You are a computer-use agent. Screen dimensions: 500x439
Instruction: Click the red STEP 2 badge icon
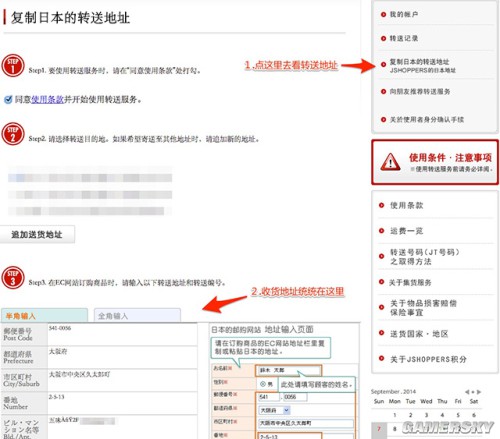pyautogui.click(x=13, y=134)
